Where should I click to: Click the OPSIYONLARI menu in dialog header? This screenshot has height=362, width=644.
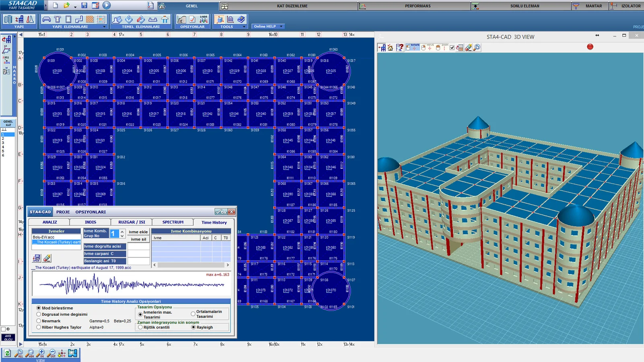[91, 212]
